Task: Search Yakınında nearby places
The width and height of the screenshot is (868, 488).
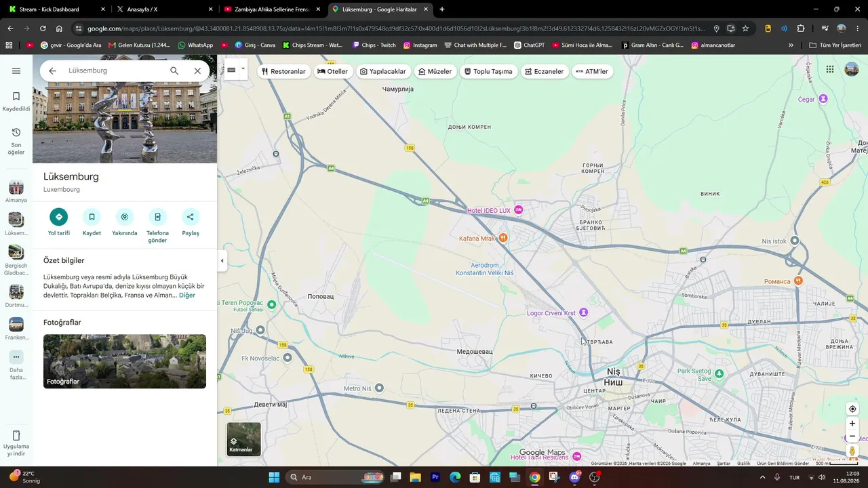Action: [125, 222]
